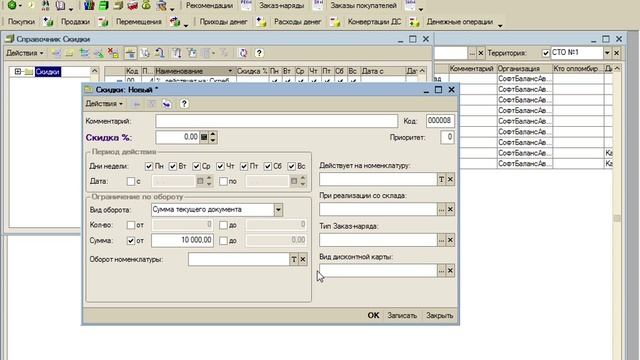Clear the Вид дисконтной карты field with X
640x360 pixels.
coord(450,271)
